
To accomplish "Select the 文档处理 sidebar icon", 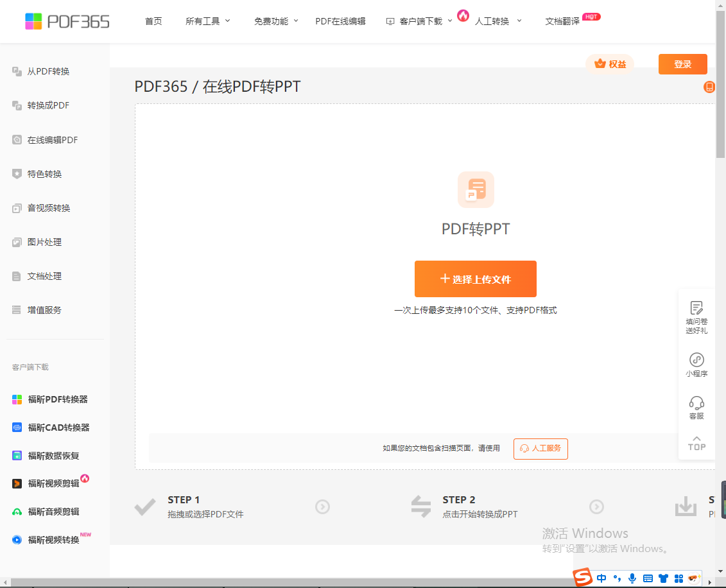I will pyautogui.click(x=17, y=277).
